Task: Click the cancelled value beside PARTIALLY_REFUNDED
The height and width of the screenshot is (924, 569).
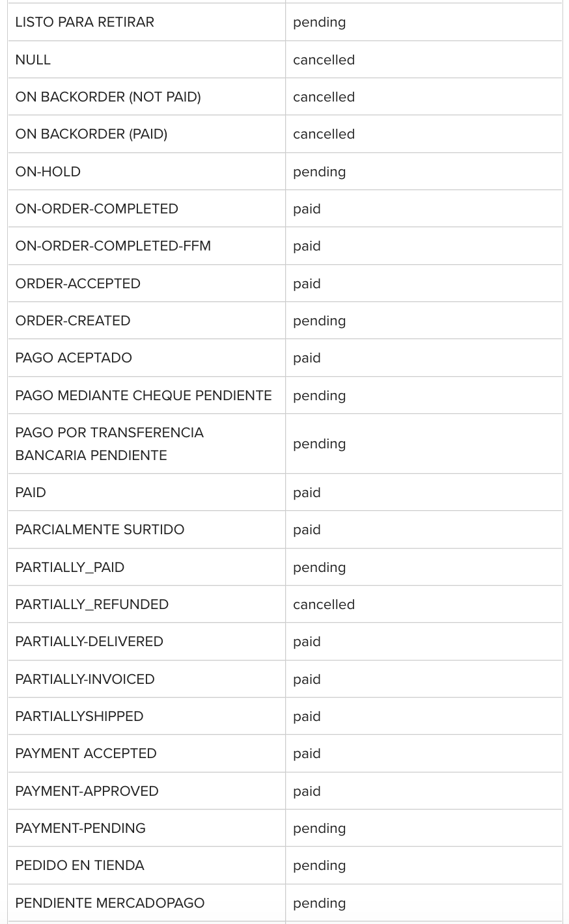Action: click(x=324, y=605)
